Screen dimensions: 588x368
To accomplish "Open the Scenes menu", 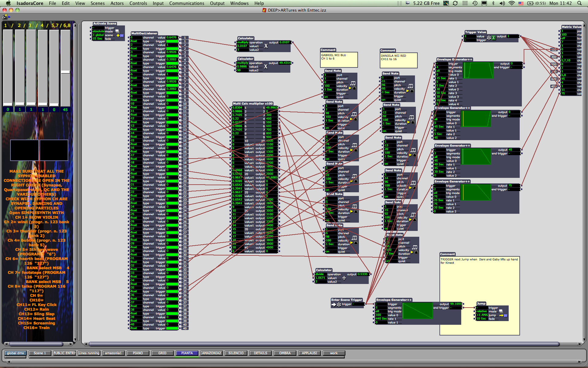I will coord(97,3).
